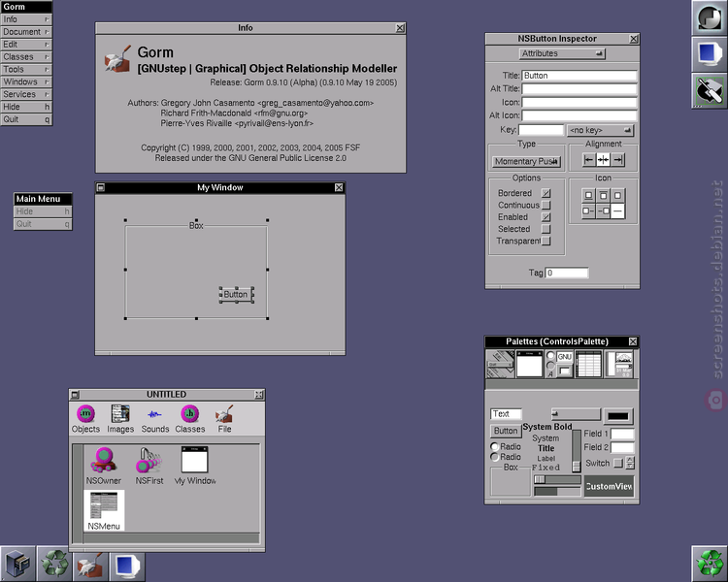
Task: Toggle the Transparent option checkbox
Action: coord(546,242)
